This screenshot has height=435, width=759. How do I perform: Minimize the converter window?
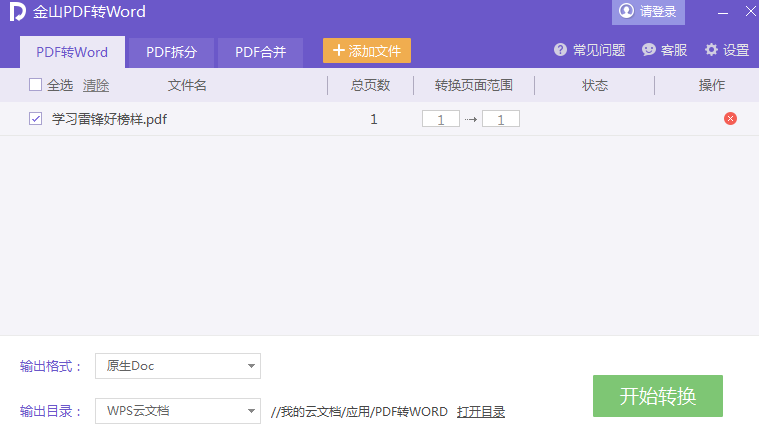click(x=722, y=13)
